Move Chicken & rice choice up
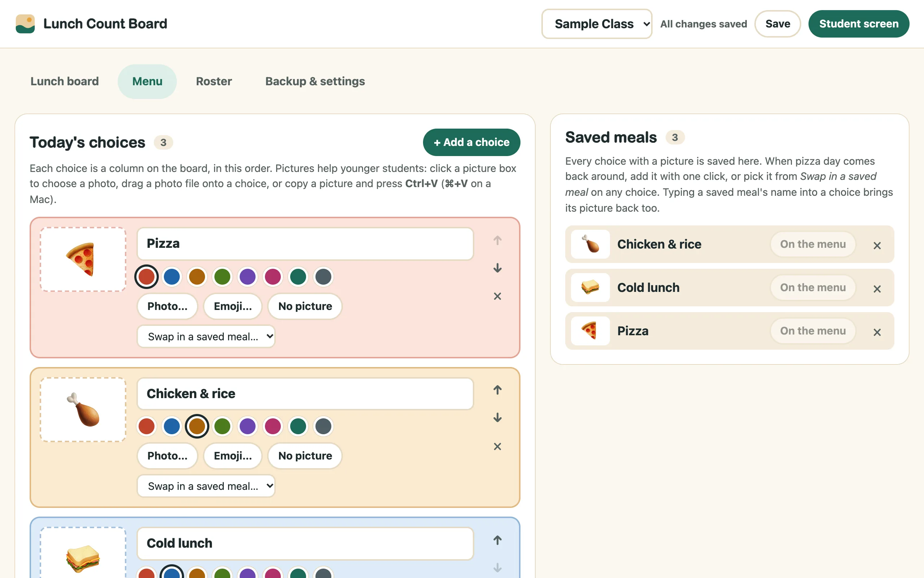This screenshot has width=924, height=578. tap(497, 390)
